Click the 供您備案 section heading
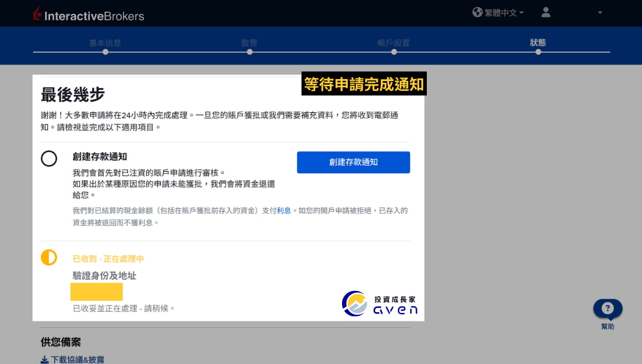Screen dimensions: 642x364 [x=61, y=342]
